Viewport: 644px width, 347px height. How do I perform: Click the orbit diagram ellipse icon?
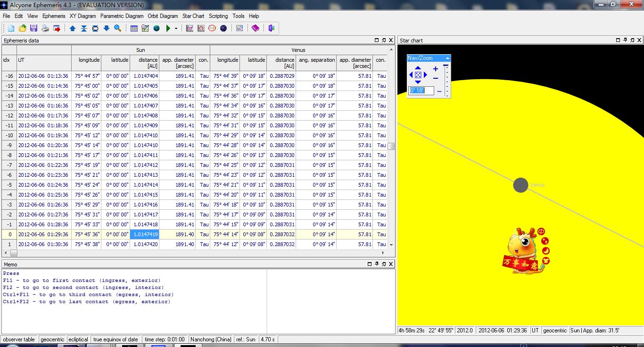click(212, 28)
